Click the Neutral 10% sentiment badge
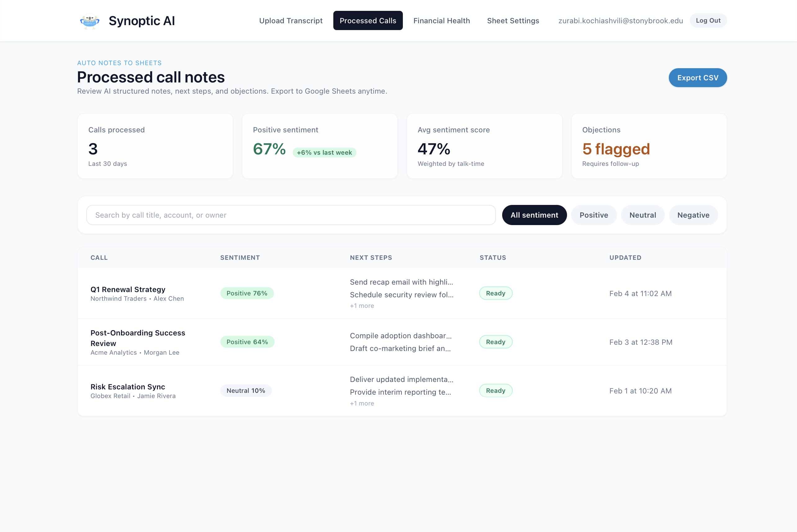 (245, 391)
